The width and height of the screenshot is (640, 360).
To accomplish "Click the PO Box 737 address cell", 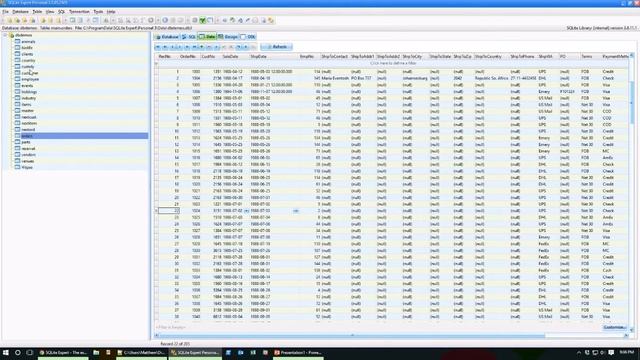I will [x=362, y=78].
